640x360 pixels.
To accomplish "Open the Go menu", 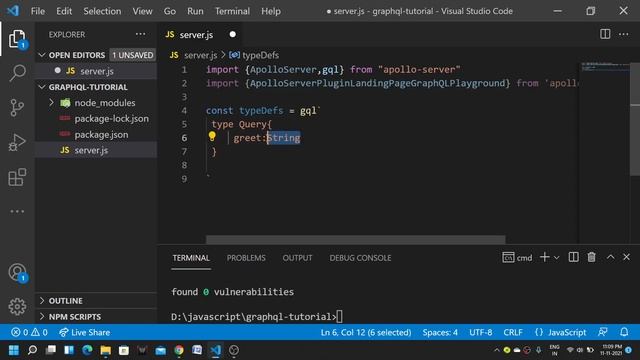I will (x=170, y=11).
